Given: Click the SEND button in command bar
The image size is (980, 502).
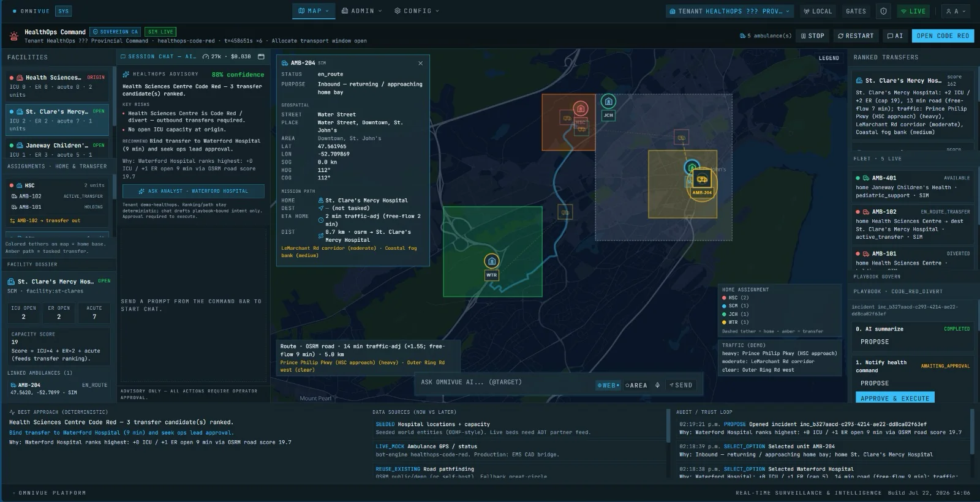Looking at the screenshot, I should pyautogui.click(x=680, y=385).
